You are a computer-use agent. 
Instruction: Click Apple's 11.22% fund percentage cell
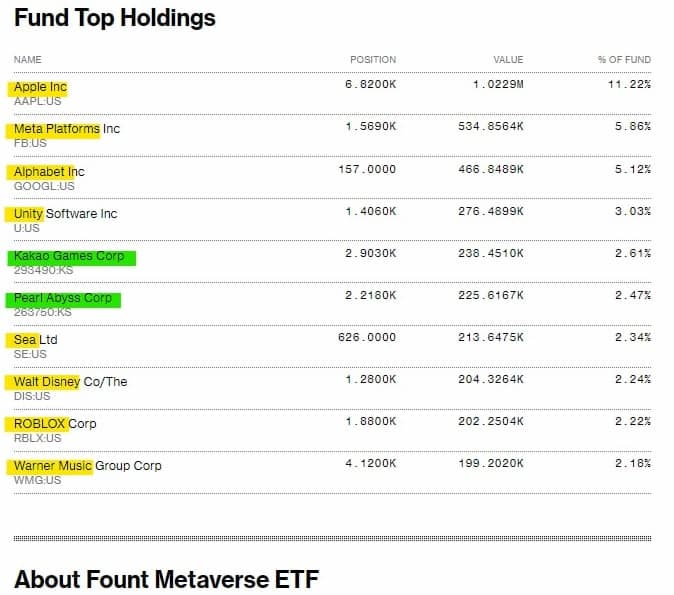click(x=629, y=85)
